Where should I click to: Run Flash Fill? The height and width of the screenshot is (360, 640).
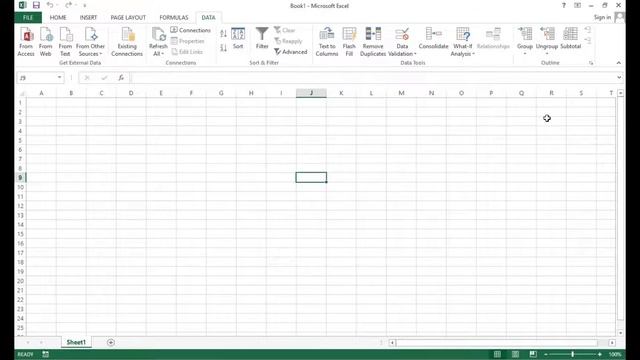coord(349,42)
